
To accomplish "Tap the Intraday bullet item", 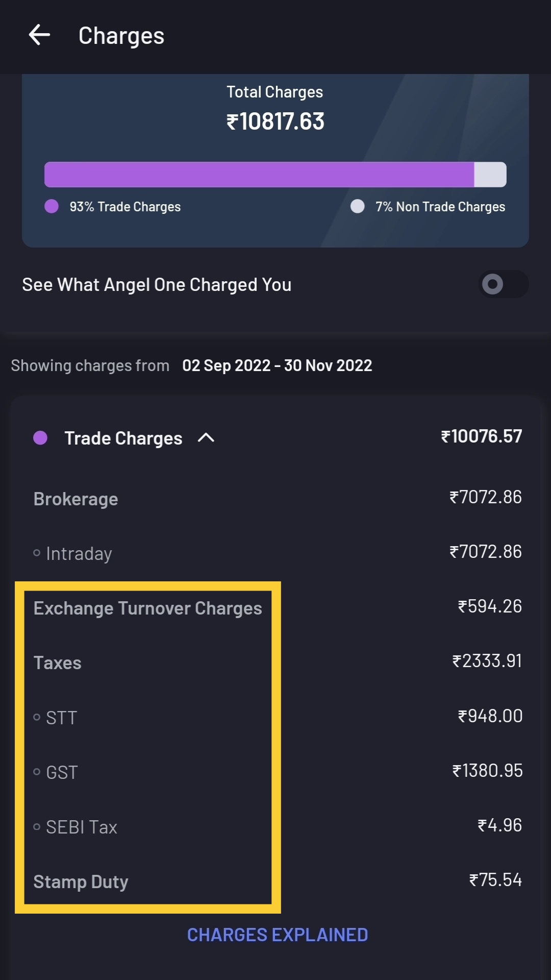I will (79, 553).
